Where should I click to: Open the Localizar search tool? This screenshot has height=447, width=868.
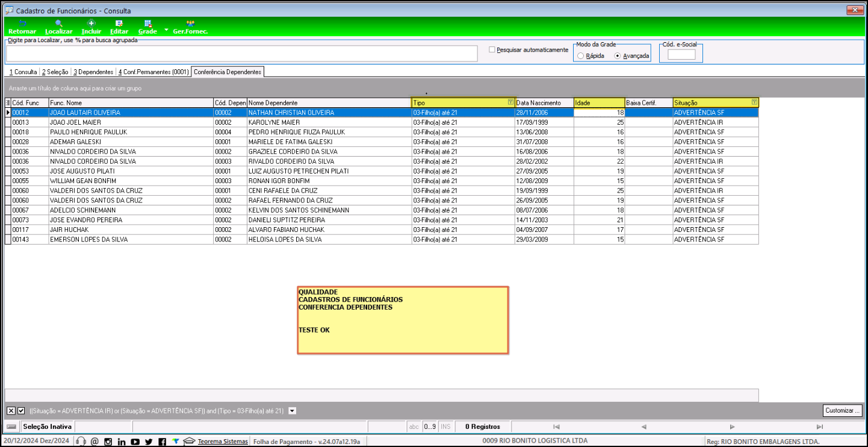(59, 27)
